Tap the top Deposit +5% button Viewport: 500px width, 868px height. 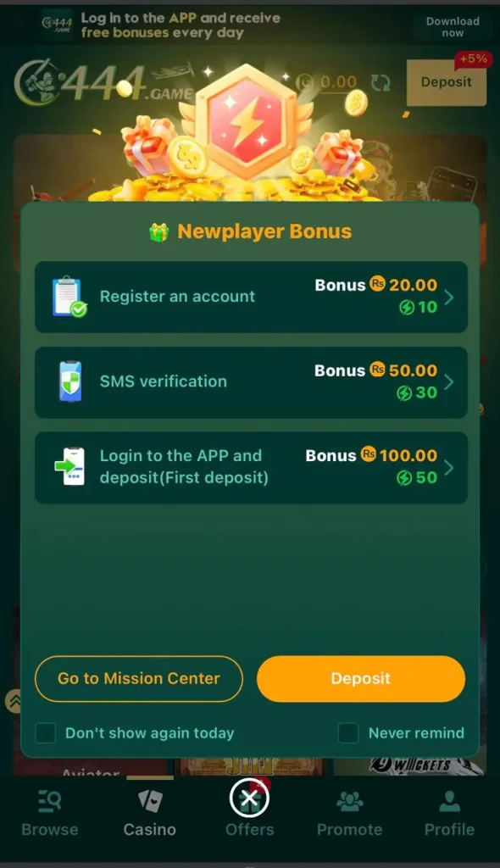(447, 82)
